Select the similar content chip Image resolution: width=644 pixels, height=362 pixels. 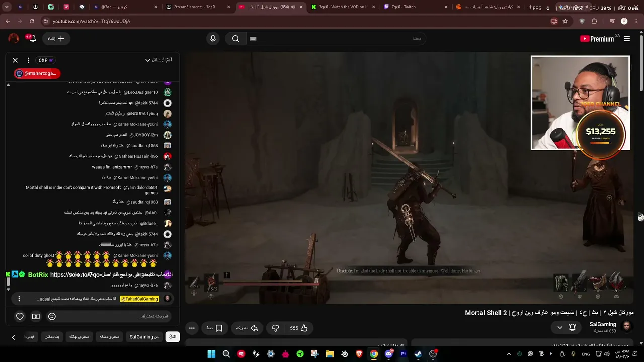click(109, 337)
